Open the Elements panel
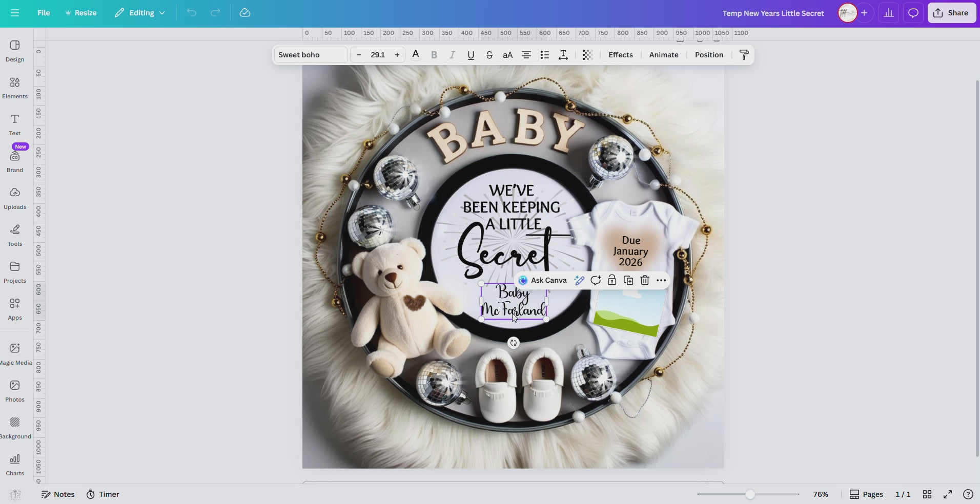980x504 pixels. 14,87
